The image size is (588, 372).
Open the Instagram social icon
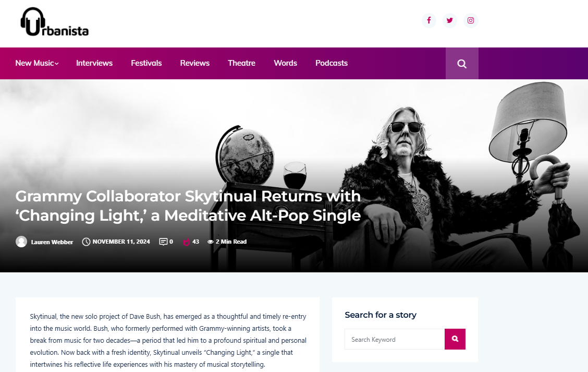point(471,20)
